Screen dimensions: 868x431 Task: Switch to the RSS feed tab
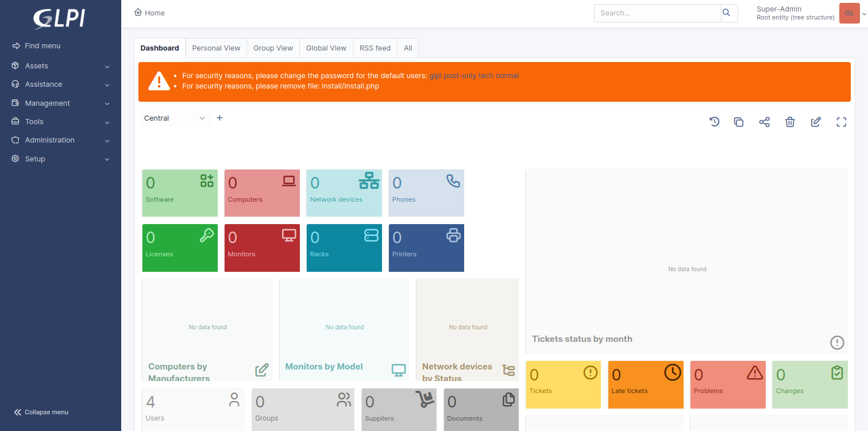(375, 48)
